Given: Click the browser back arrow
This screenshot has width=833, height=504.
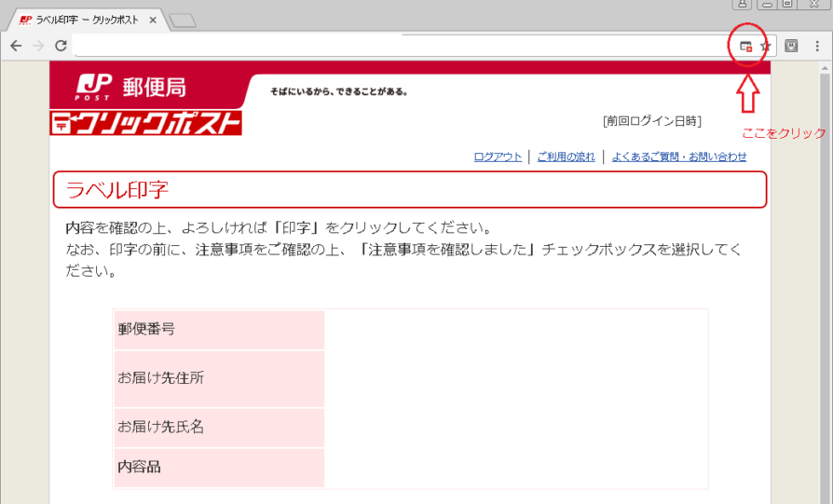Looking at the screenshot, I should [x=15, y=46].
